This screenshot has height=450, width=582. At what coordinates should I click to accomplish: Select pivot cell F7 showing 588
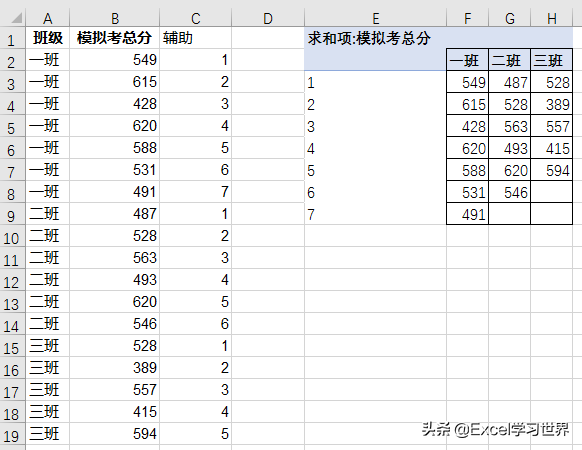coord(467,170)
